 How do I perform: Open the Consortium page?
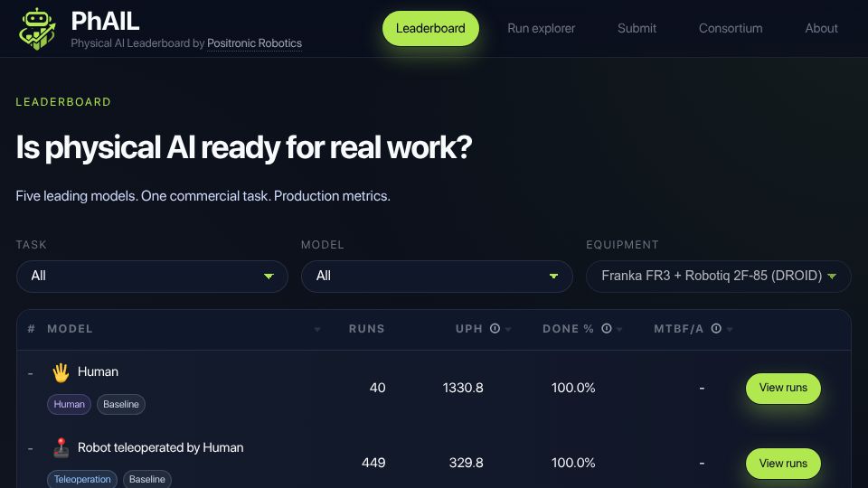[731, 28]
